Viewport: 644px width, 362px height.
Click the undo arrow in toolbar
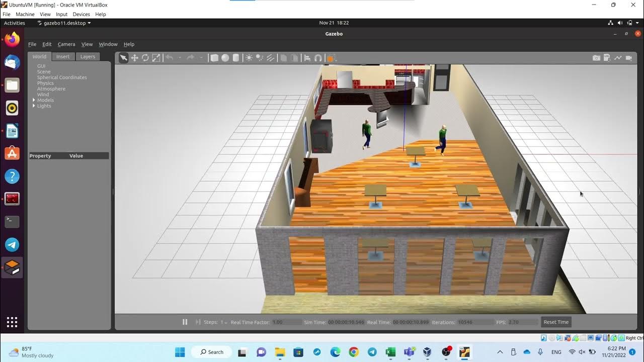170,58
